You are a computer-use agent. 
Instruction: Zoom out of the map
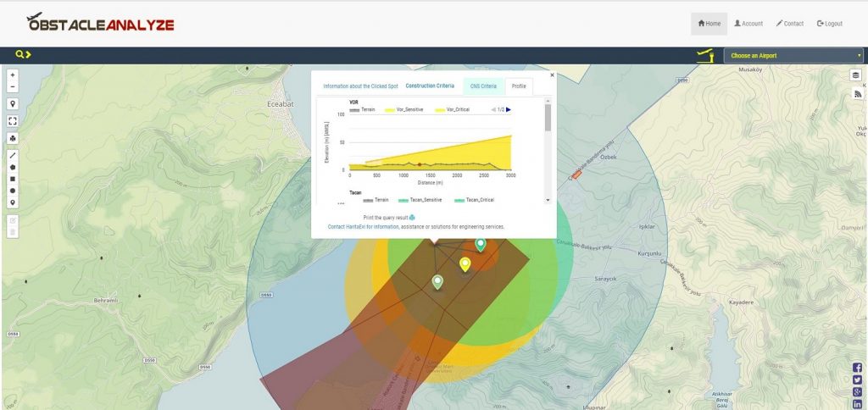(13, 87)
